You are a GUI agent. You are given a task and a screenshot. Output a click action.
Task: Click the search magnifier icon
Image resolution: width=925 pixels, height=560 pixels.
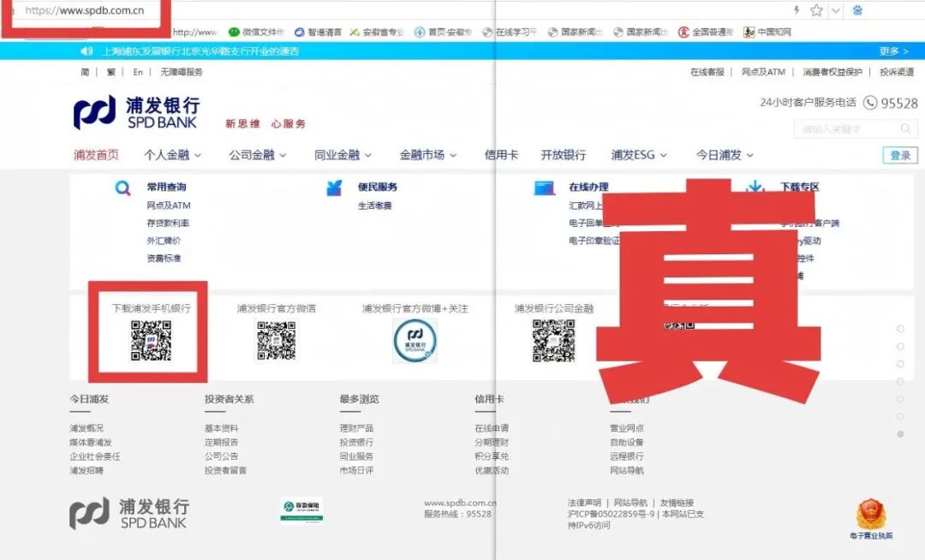click(x=905, y=128)
